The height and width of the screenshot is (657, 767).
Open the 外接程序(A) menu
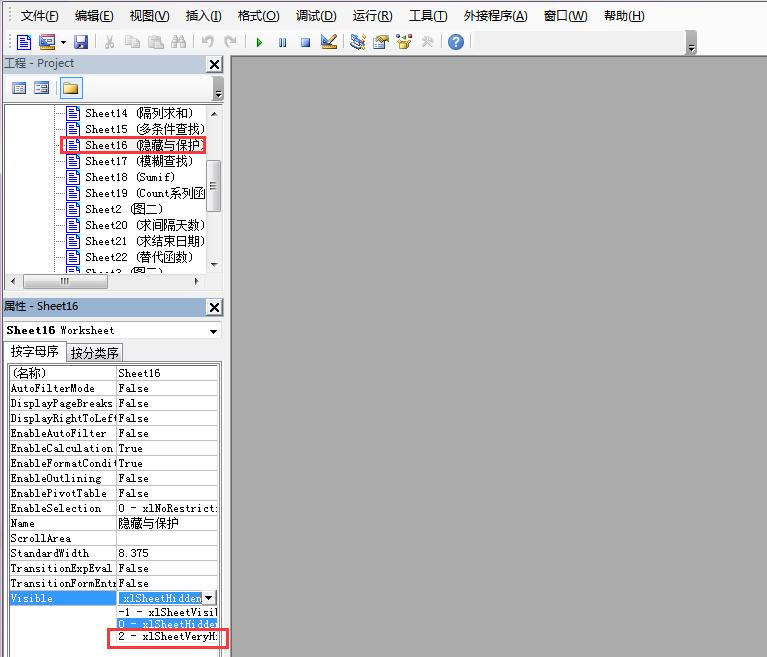(496, 16)
